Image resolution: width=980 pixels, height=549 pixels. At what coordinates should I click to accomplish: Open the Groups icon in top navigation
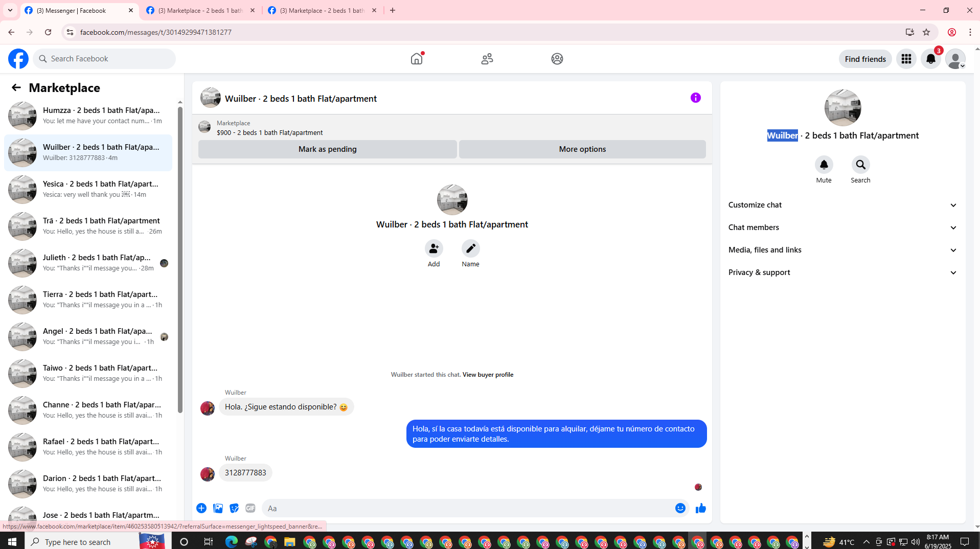(557, 59)
